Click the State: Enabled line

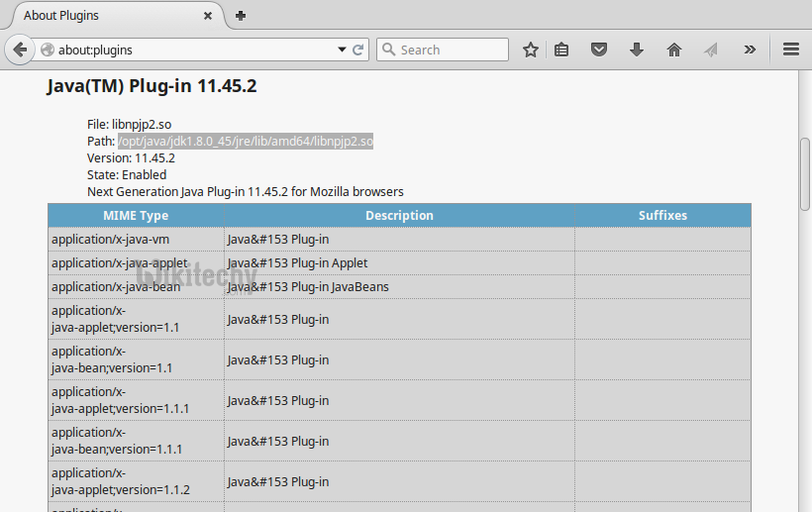127,175
